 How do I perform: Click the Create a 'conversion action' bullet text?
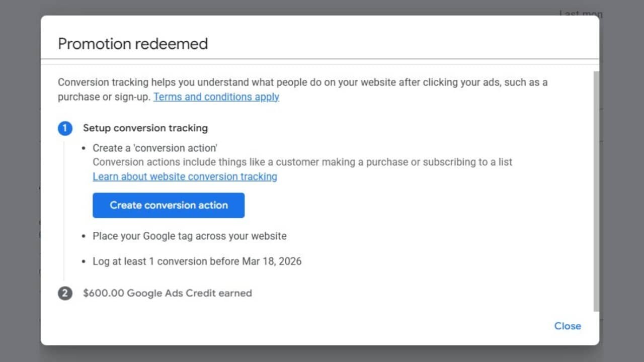(154, 148)
